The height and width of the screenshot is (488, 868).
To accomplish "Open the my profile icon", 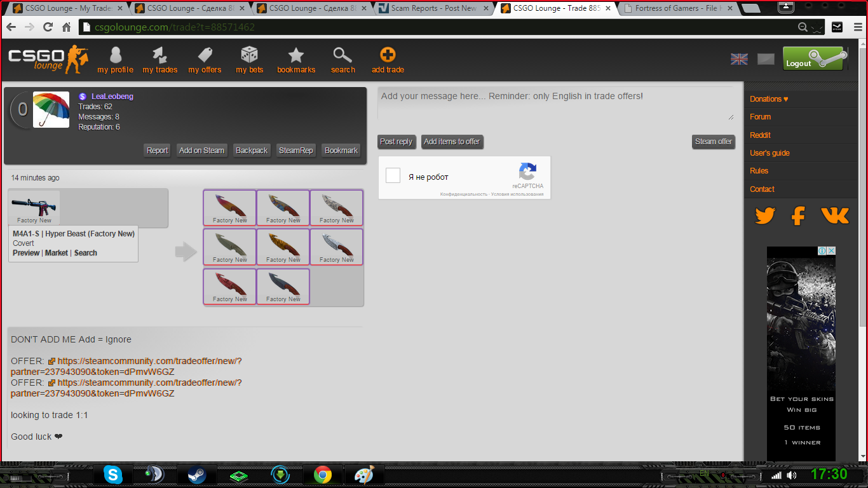I will pyautogui.click(x=115, y=55).
